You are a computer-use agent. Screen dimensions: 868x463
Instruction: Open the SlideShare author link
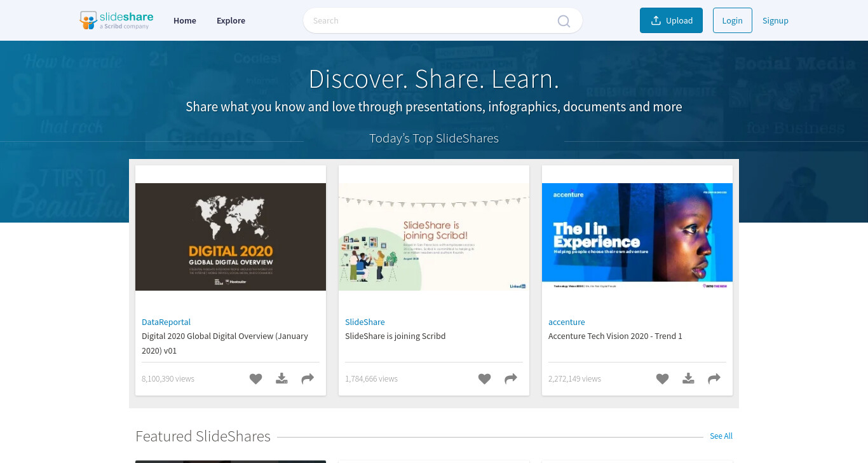[365, 322]
